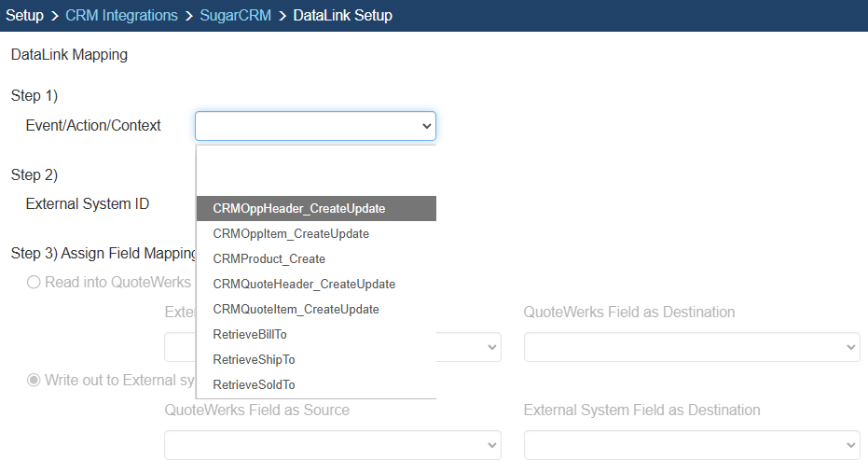Expand QuoteWerks Field as Source dropdown

332,445
